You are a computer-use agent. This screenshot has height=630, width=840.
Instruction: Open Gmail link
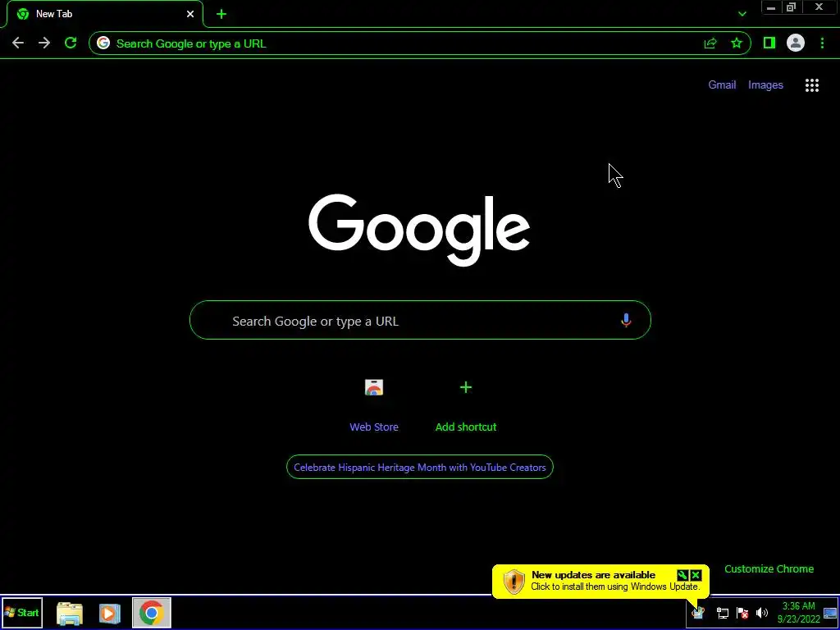[x=722, y=84]
